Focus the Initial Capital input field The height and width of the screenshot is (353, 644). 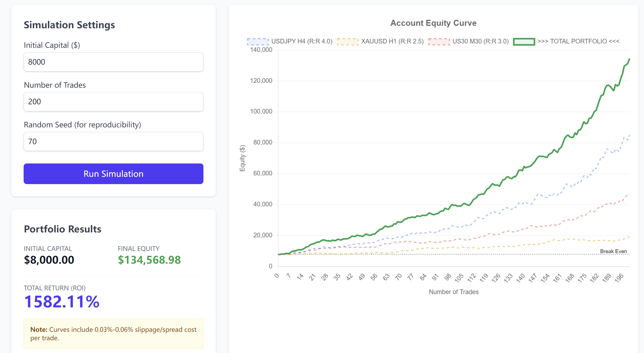[113, 62]
